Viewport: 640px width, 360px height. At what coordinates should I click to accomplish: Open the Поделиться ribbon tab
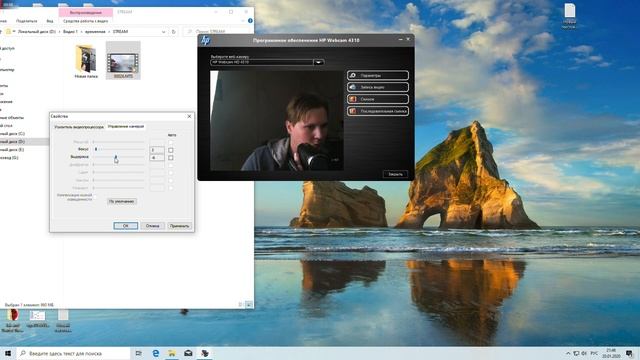[x=27, y=21]
